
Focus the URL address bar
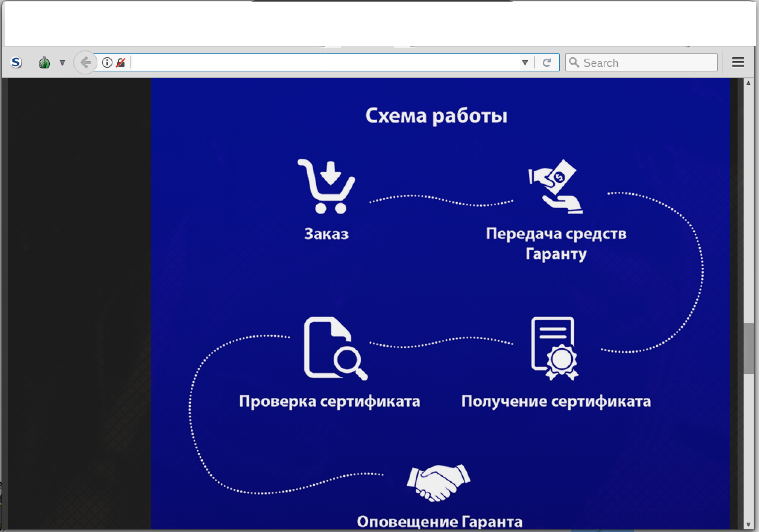tap(323, 62)
